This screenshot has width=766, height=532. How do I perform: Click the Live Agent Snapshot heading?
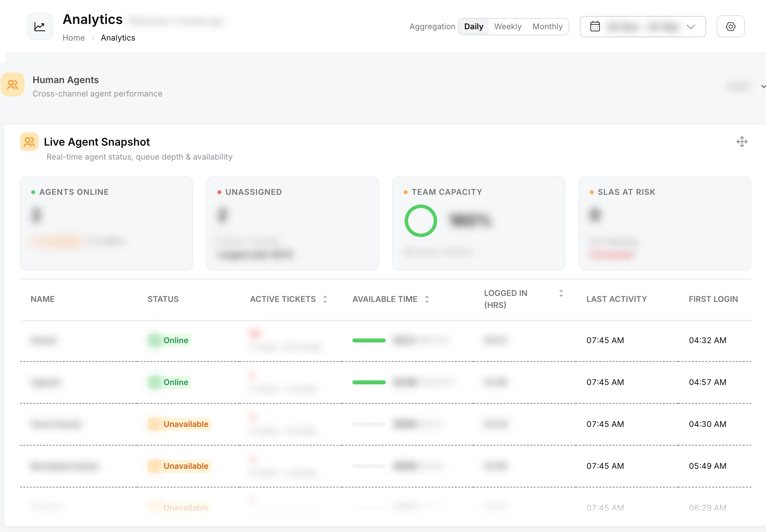[x=97, y=142]
